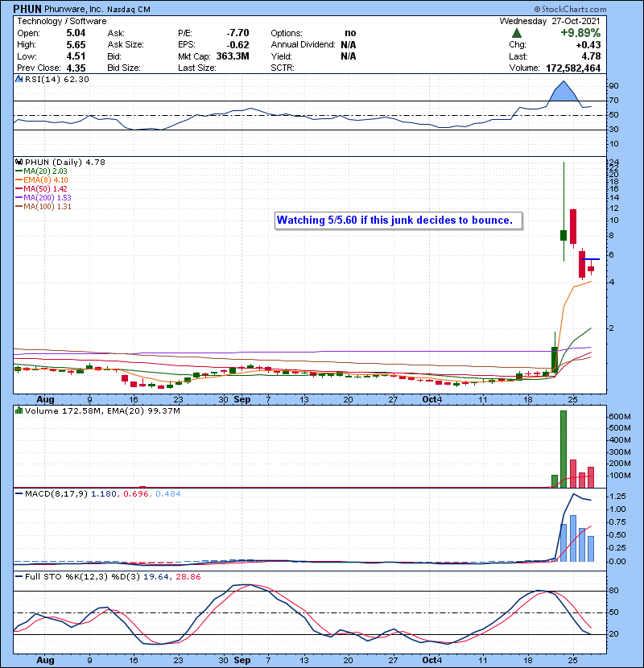Click the green up-triangle change indicator

516,33
